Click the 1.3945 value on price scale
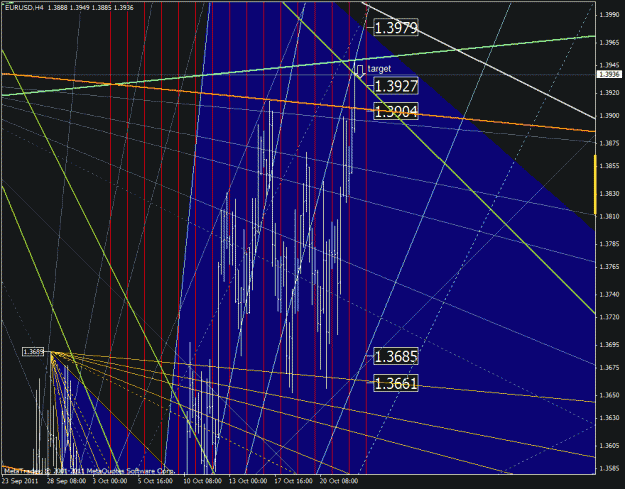 [x=609, y=65]
